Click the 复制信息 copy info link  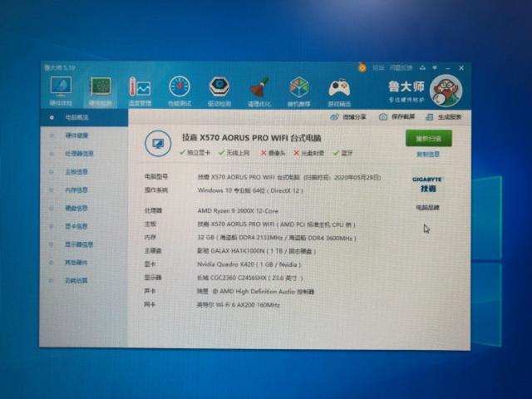[x=428, y=154]
